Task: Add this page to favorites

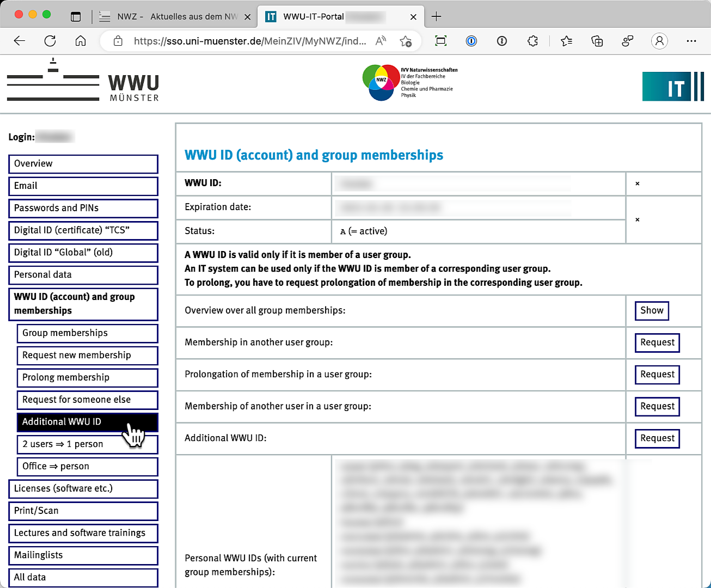Action: click(406, 41)
